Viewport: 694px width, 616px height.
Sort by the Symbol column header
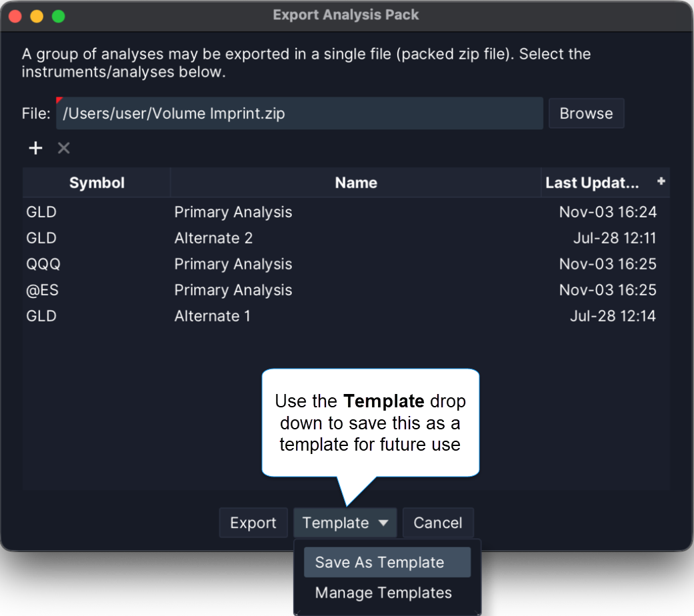tap(97, 183)
